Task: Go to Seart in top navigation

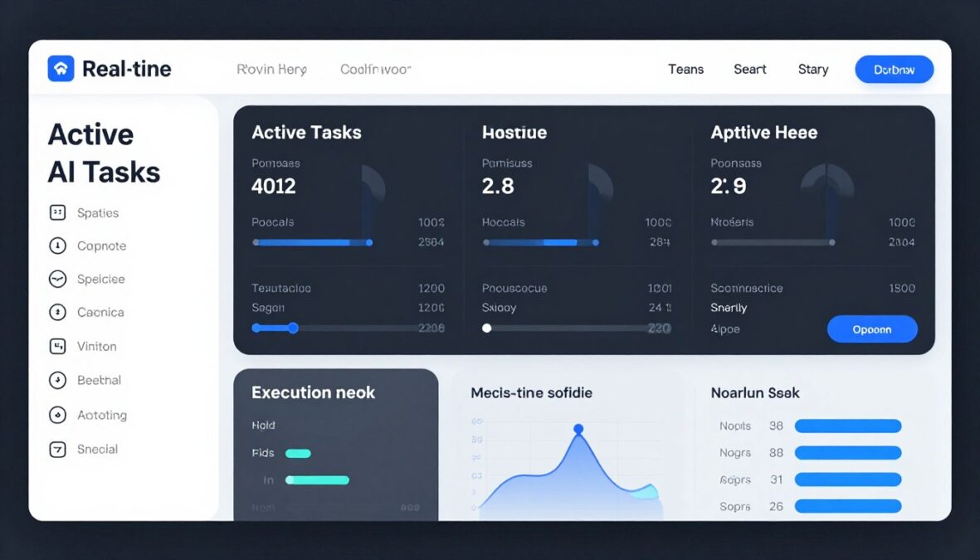Action: pyautogui.click(x=750, y=70)
